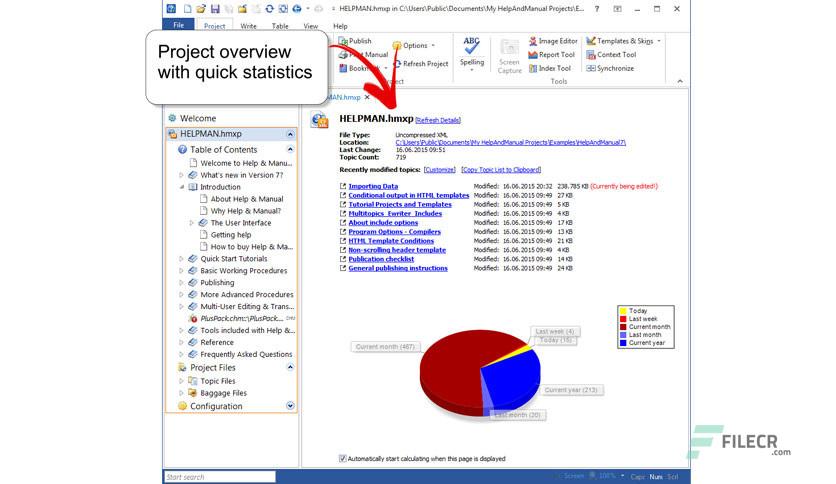
Task: Click the Templates & Skins icon
Action: [x=591, y=41]
